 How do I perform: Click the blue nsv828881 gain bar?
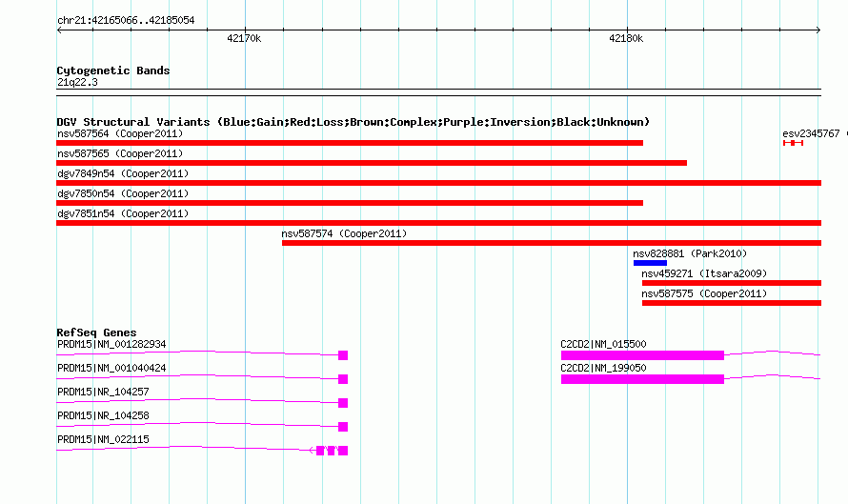650,263
